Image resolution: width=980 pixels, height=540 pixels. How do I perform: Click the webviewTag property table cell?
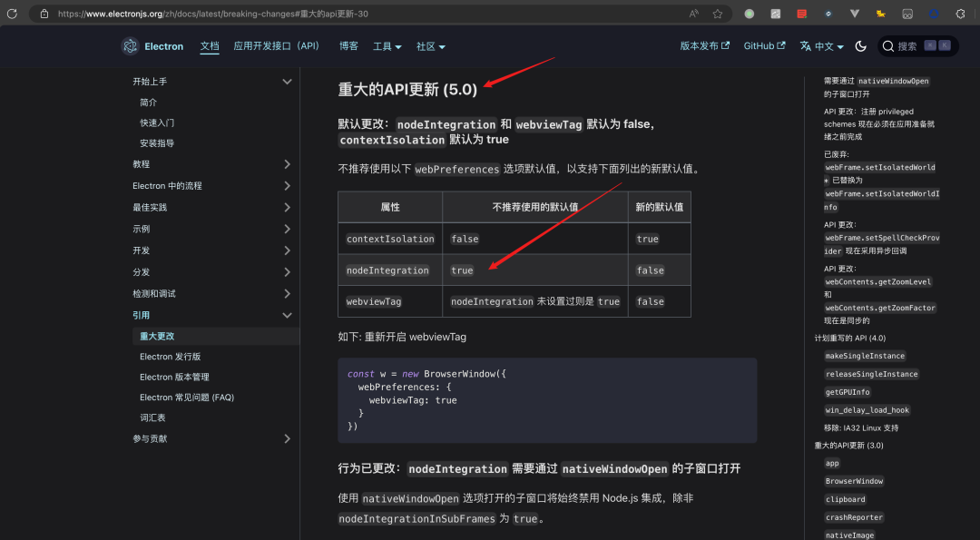coord(390,301)
